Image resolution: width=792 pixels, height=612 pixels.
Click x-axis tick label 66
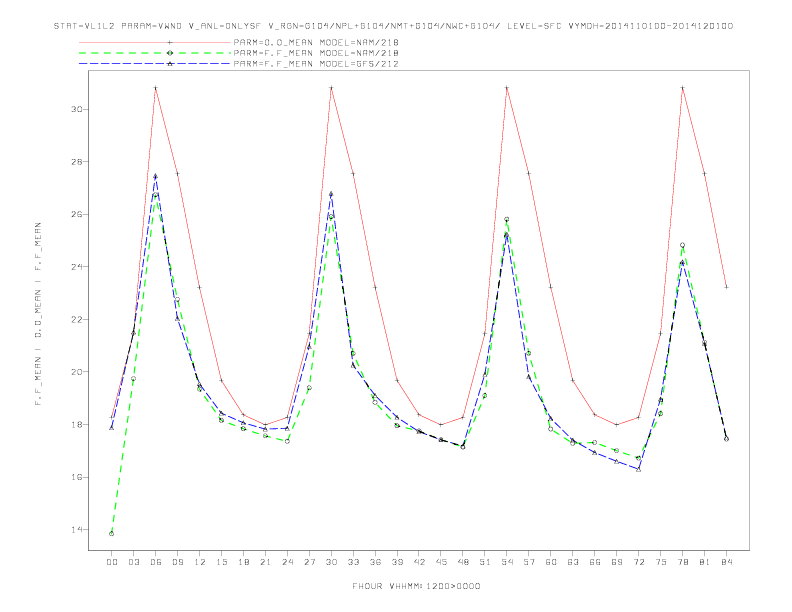point(595,562)
